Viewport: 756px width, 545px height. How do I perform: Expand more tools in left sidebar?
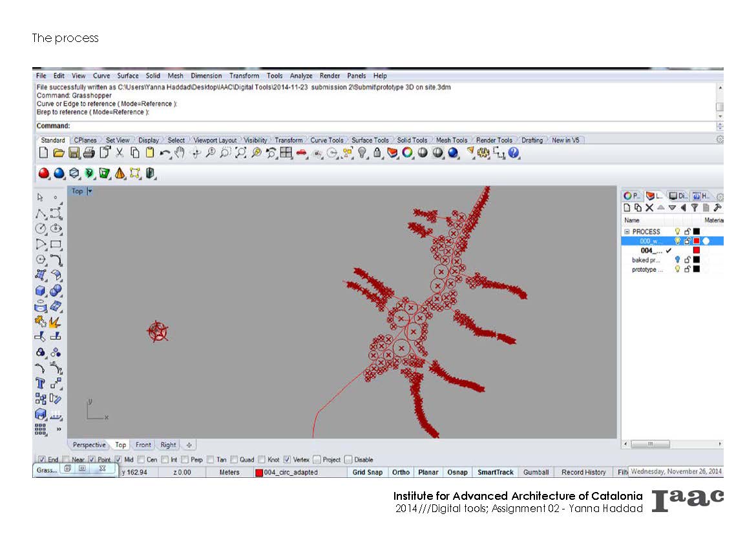[58, 429]
